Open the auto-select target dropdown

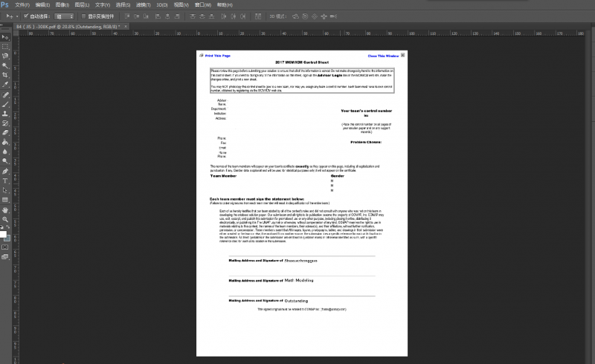point(64,15)
